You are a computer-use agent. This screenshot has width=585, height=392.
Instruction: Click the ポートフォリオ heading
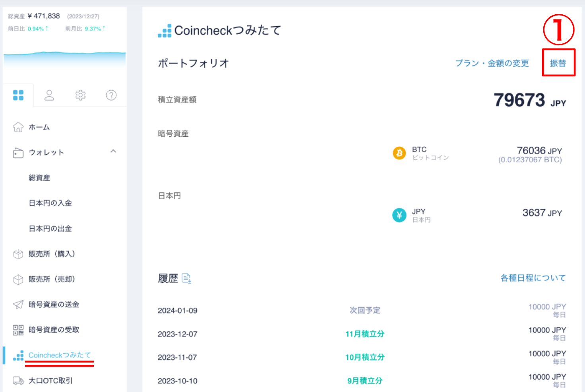[x=194, y=63]
